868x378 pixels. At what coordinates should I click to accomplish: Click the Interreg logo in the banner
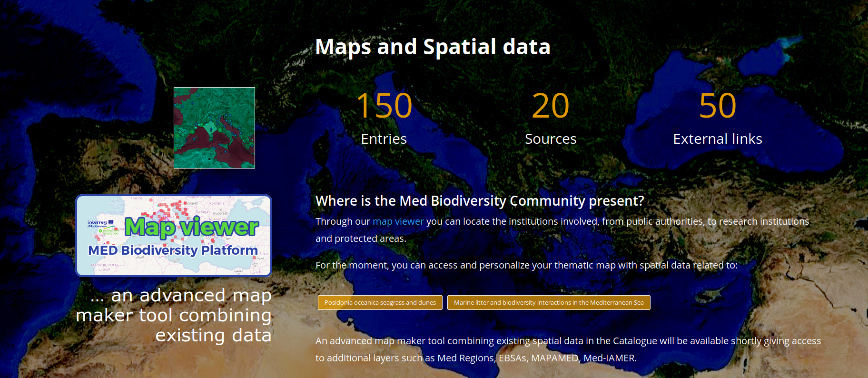coord(98,223)
